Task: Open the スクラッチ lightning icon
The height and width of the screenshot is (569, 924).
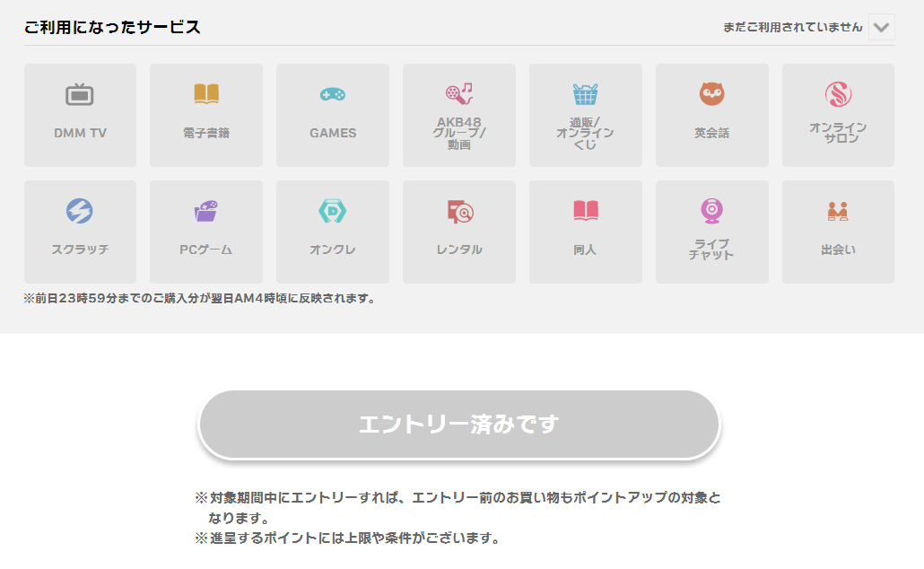Action: pos(80,212)
